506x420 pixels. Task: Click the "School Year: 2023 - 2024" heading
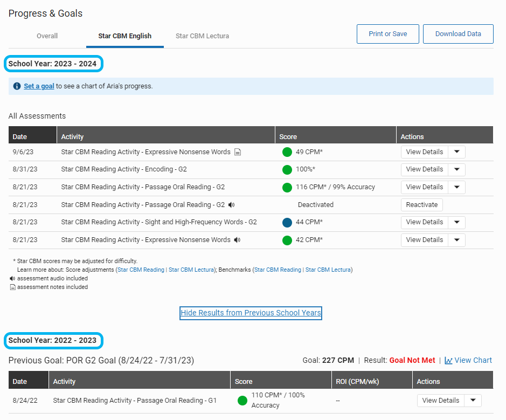[x=52, y=64]
